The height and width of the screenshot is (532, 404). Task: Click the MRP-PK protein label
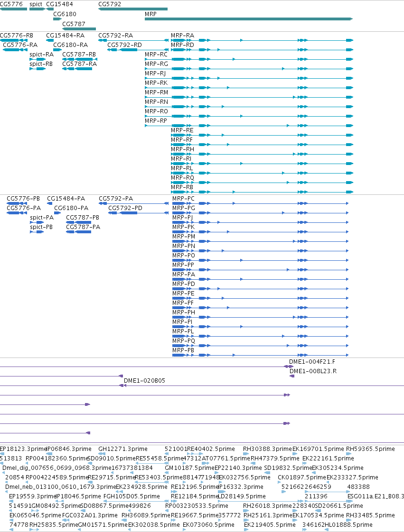point(183,227)
